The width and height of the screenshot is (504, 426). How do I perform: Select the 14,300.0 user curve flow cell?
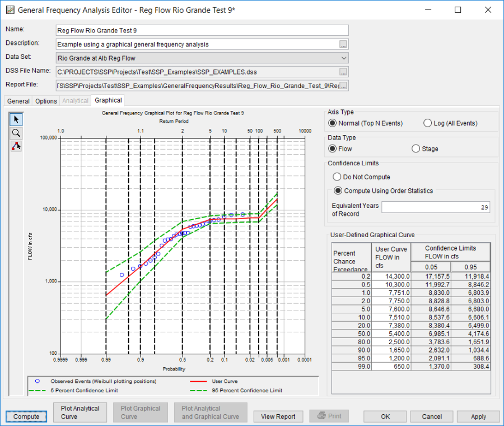[390, 276]
